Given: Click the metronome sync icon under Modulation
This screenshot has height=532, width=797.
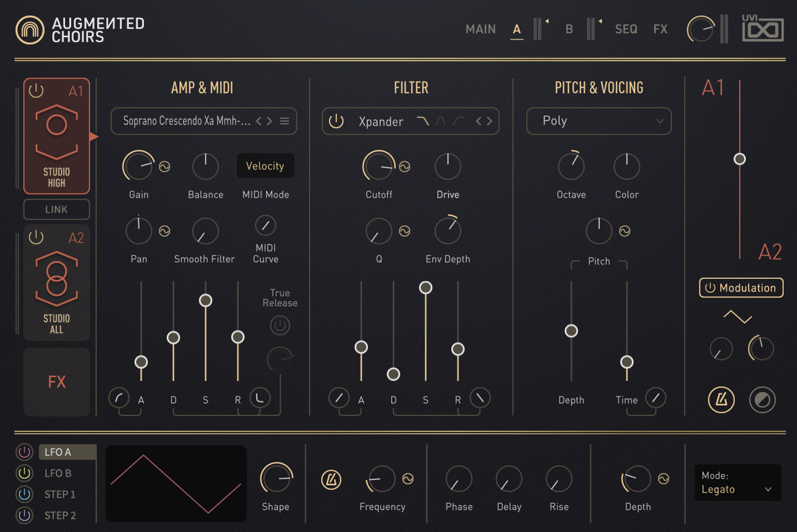Looking at the screenshot, I should [721, 400].
